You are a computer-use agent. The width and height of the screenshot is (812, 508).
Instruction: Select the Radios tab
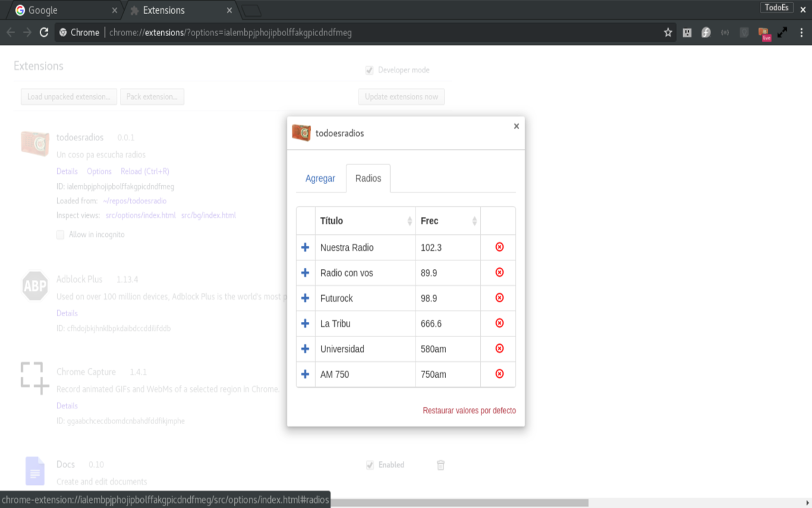(368, 178)
